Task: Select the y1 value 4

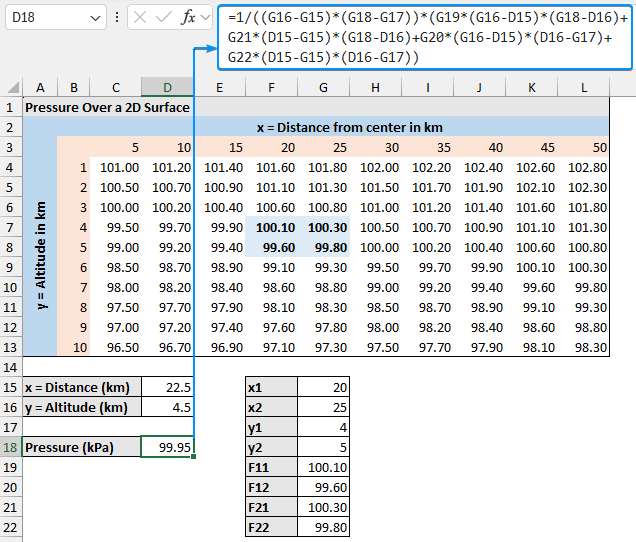Action: [x=323, y=427]
